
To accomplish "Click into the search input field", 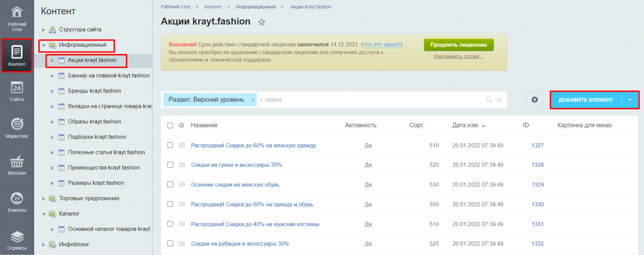I will click(x=371, y=100).
